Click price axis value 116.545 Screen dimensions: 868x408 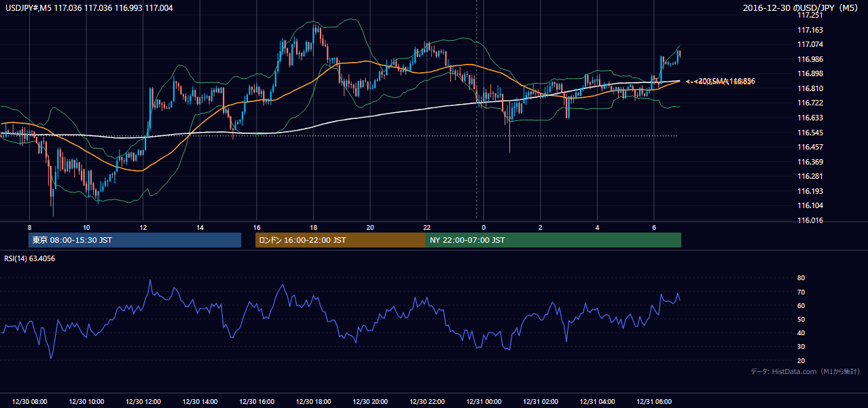tap(810, 133)
